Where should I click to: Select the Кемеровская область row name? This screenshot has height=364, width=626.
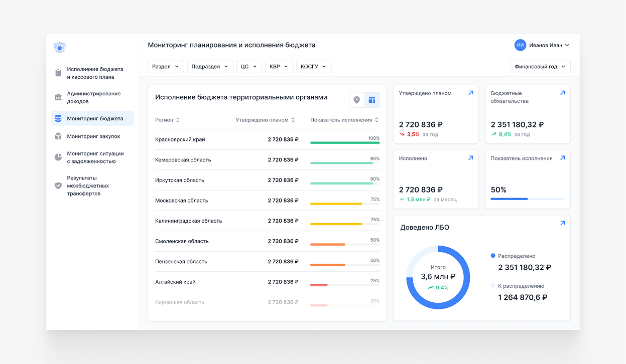point(183,160)
